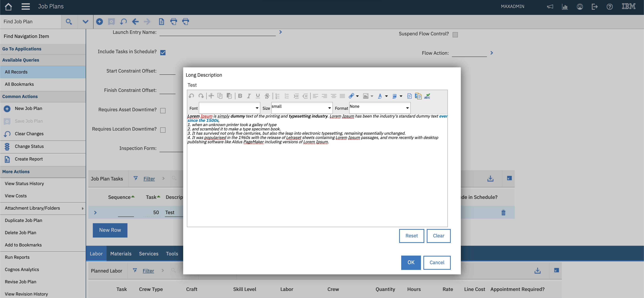Screen dimensions: 644x298
Task: Switch to the Materials tab
Action: [121, 253]
